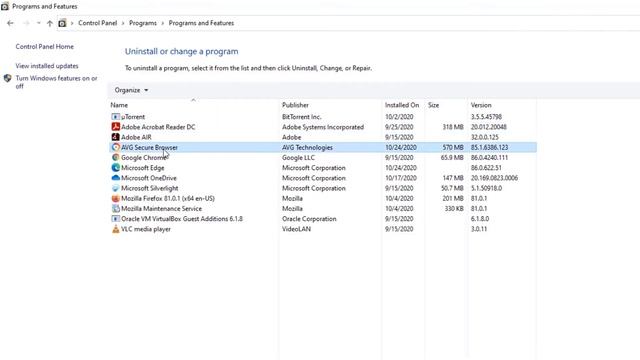Click the AVG Technologies publisher cell
Screen dimensions: 640x360
pyautogui.click(x=307, y=147)
